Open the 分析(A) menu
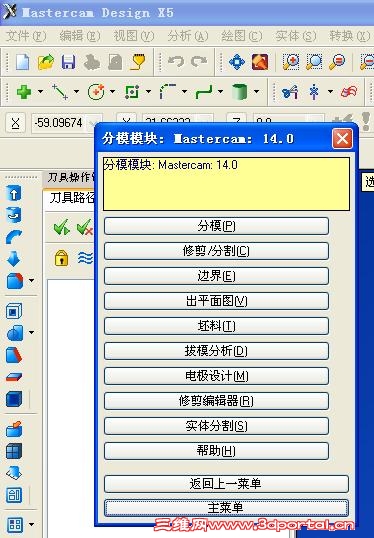The image size is (374, 538). [188, 36]
